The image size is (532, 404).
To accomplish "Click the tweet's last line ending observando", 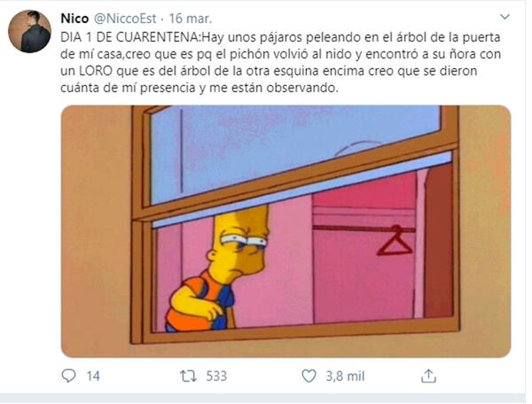I will tap(199, 88).
